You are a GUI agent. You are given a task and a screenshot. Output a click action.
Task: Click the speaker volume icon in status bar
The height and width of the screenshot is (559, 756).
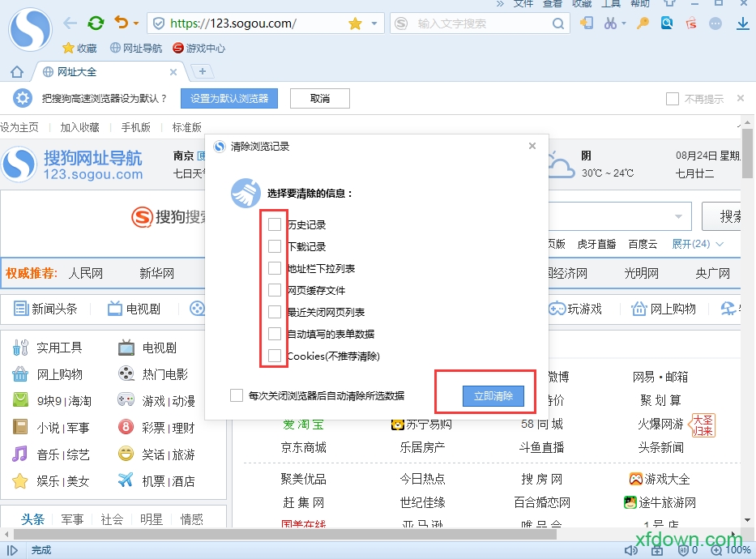click(x=631, y=549)
